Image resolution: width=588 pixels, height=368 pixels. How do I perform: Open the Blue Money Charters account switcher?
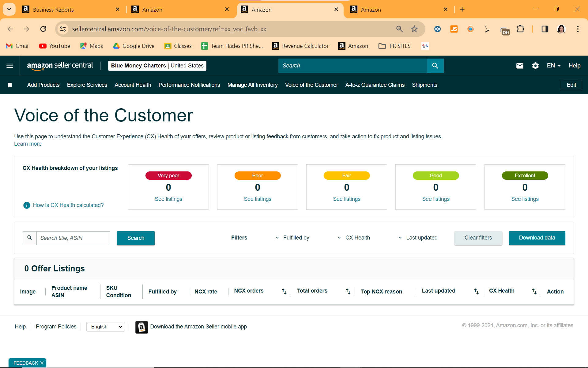[x=157, y=66]
